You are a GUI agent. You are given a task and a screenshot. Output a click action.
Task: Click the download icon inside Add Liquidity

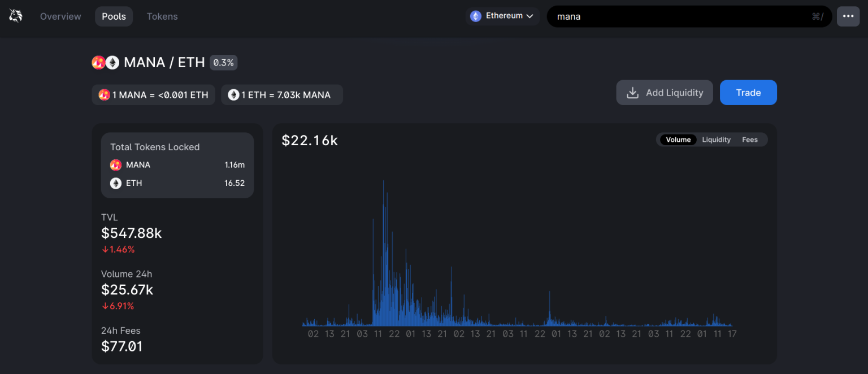(x=632, y=92)
